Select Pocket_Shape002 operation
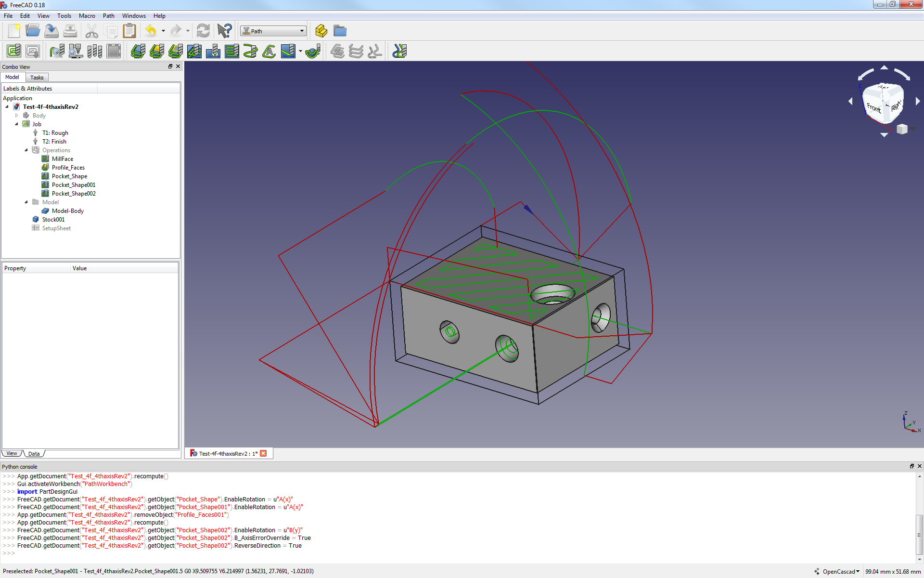924x578 pixels. [74, 194]
